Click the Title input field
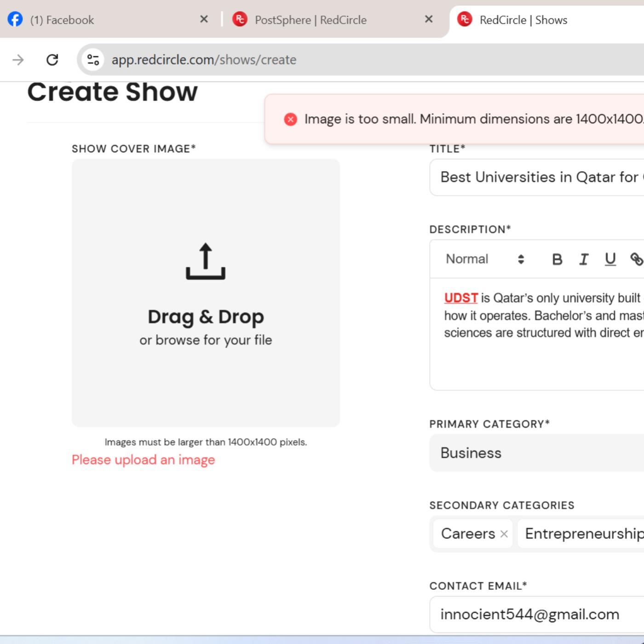 click(x=537, y=178)
